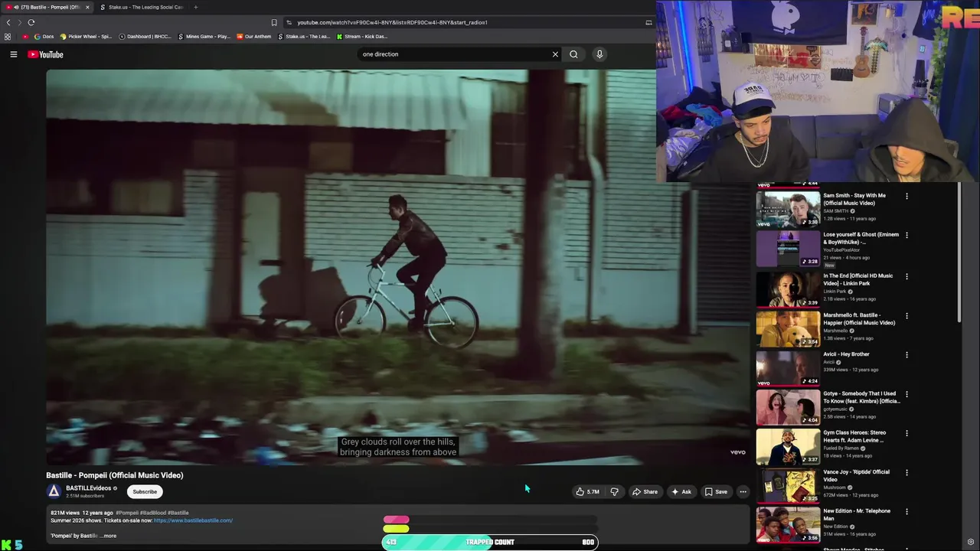Viewport: 980px width, 551px height.
Task: Open options menu for In The End video
Action: point(906,276)
